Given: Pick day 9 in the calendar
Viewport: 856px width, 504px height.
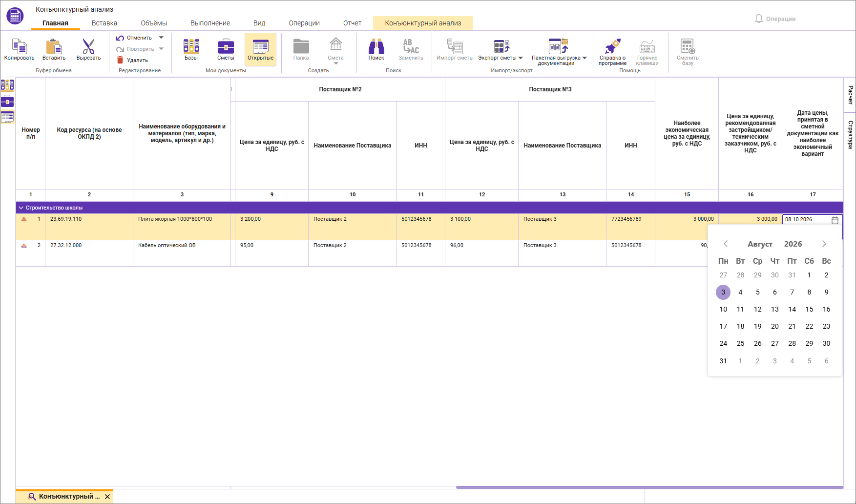Looking at the screenshot, I should click(x=826, y=292).
